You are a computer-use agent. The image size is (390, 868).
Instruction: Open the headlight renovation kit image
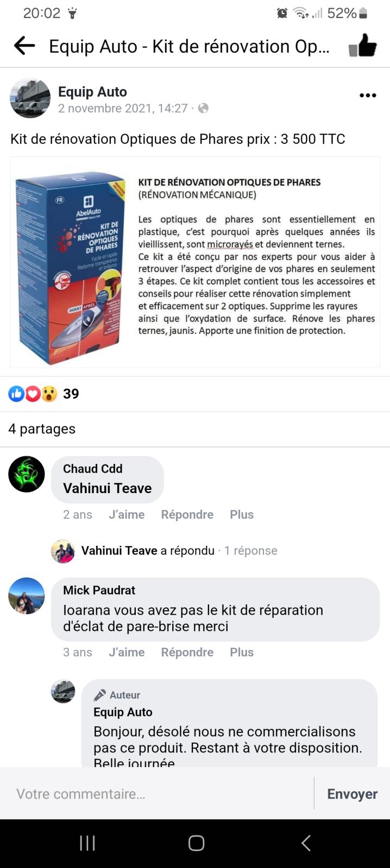coord(195,262)
